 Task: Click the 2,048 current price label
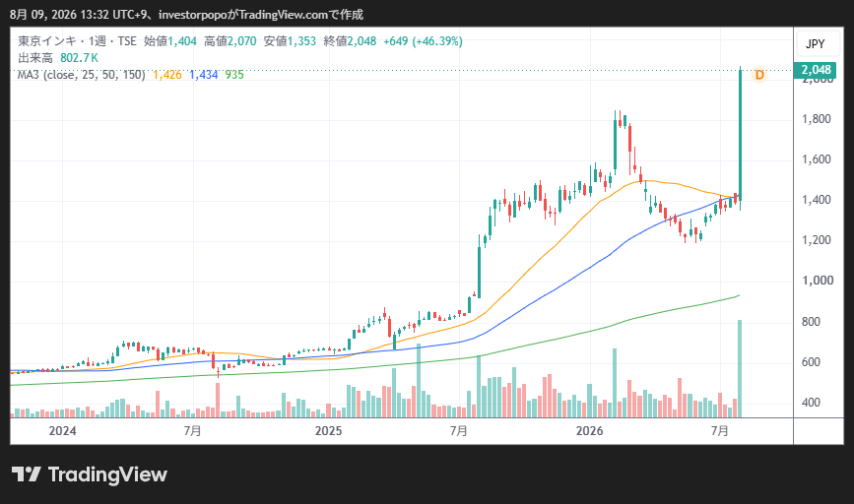[816, 70]
